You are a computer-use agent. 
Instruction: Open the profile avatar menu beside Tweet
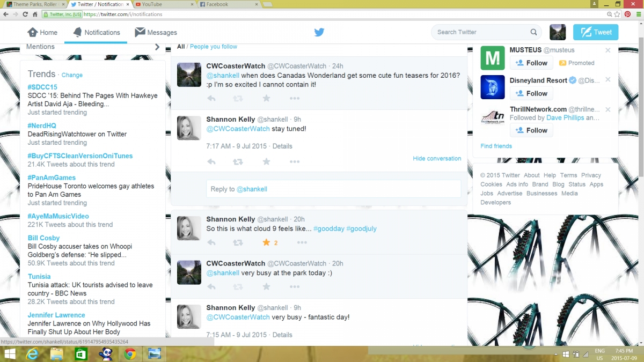(558, 32)
